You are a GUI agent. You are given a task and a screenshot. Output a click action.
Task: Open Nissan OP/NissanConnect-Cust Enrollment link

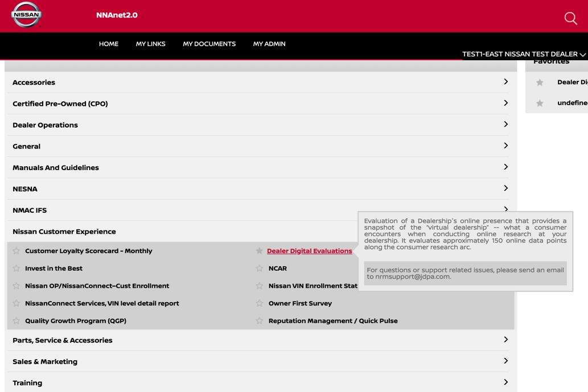coord(97,286)
